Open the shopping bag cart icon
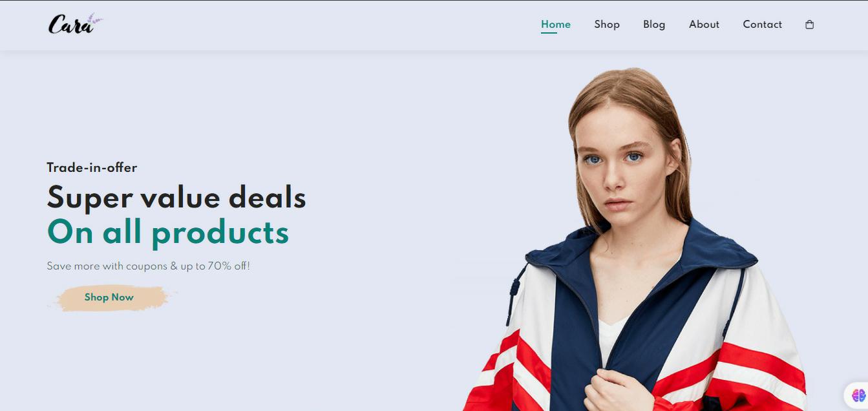This screenshot has width=868, height=411. (809, 25)
